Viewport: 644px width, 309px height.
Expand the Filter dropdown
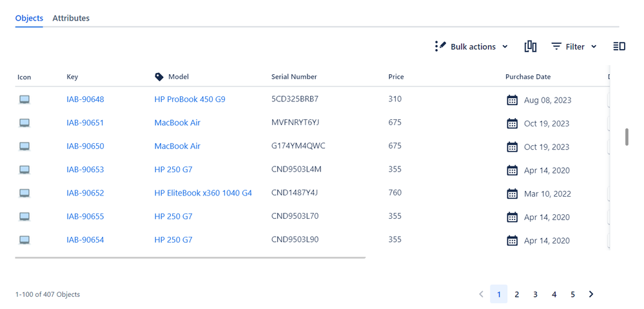pyautogui.click(x=574, y=46)
